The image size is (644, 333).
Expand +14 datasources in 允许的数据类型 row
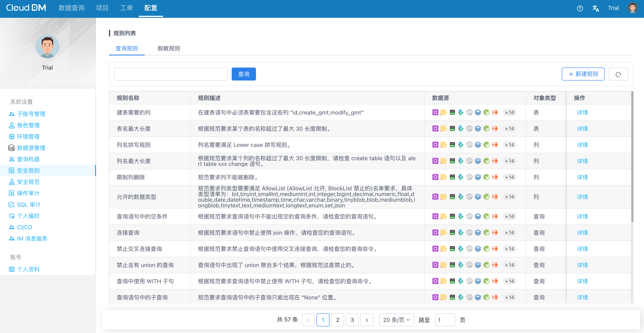(x=509, y=197)
